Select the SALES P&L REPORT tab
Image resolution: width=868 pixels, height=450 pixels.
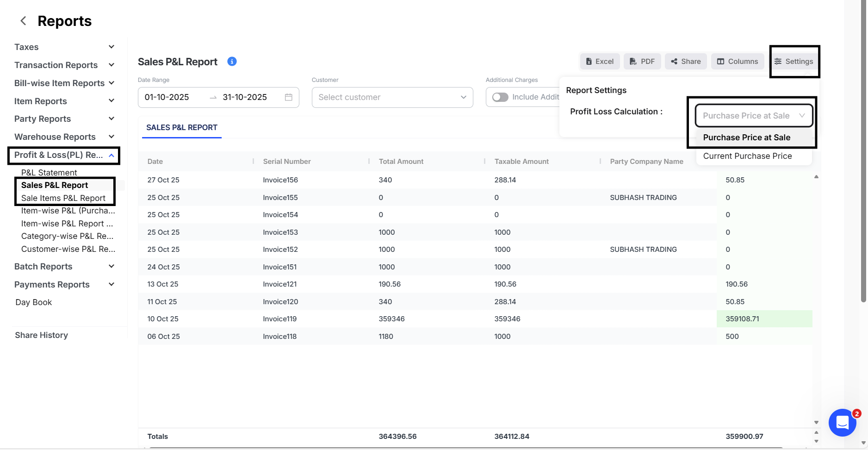point(181,127)
